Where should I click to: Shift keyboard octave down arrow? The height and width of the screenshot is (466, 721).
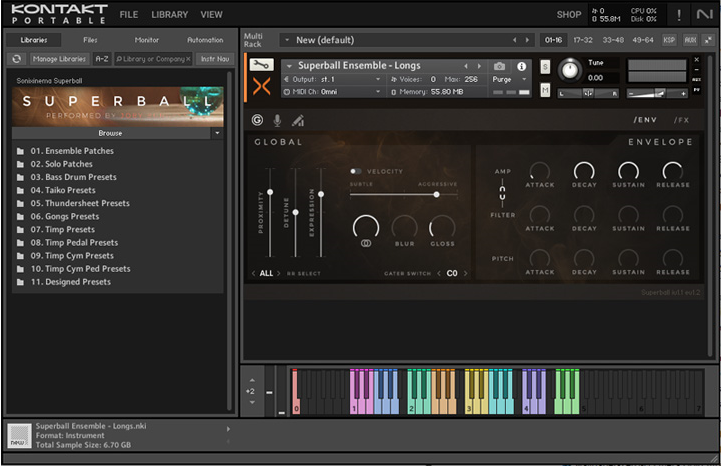pos(252,402)
